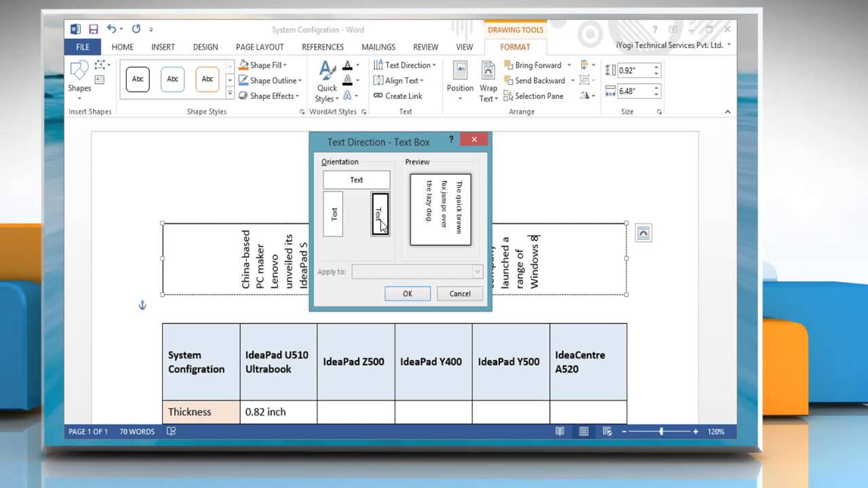The width and height of the screenshot is (868, 488).
Task: Click the Rotate Objects icon
Action: pos(585,96)
